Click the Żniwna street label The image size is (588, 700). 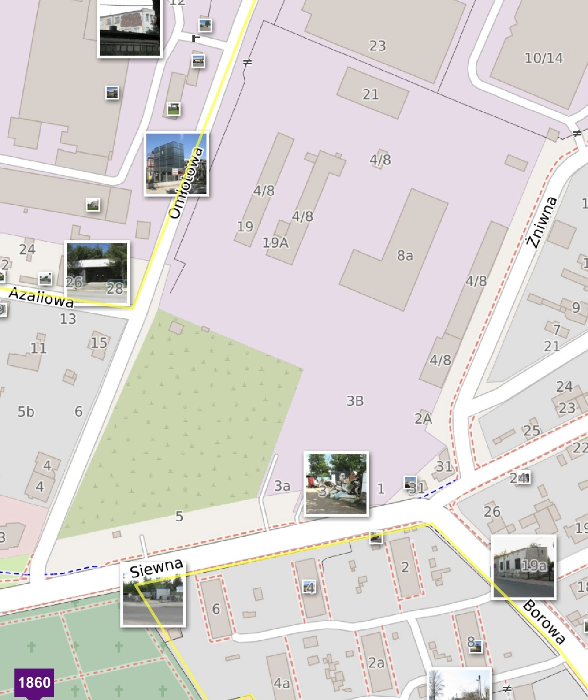541,222
